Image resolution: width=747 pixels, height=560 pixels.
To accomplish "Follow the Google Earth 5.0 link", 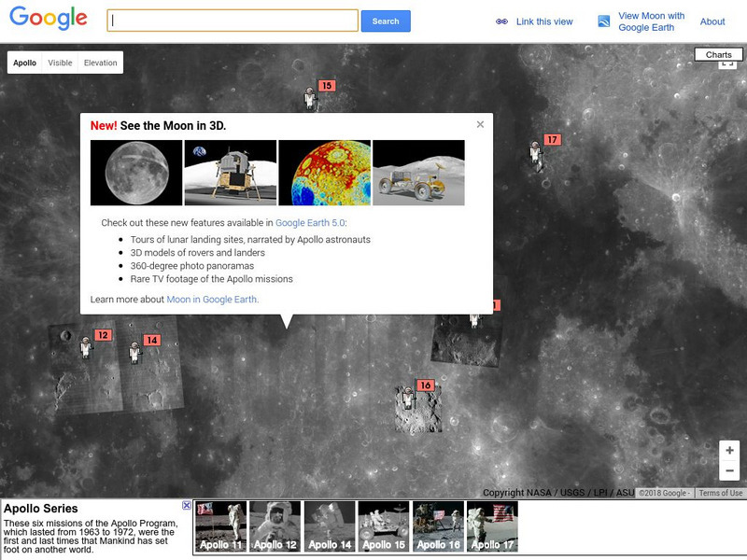I will (x=310, y=222).
